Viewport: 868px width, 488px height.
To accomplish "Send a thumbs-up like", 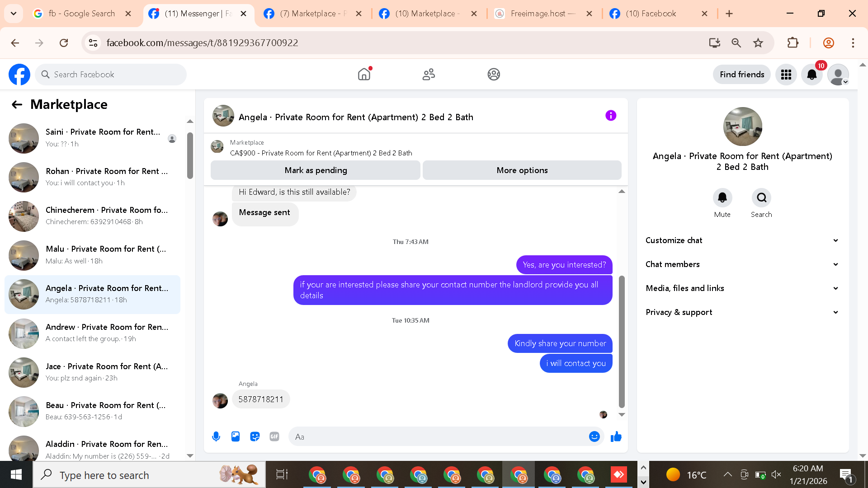I will (616, 436).
